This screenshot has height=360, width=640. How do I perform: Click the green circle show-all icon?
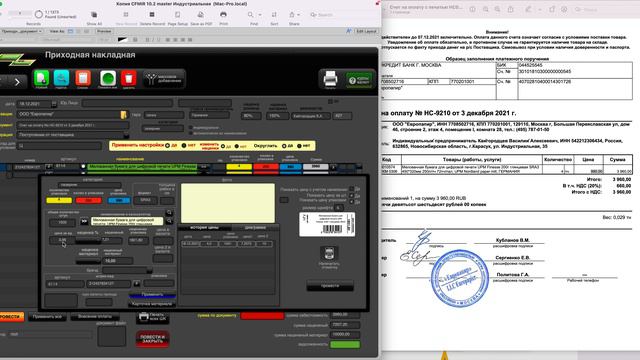point(108,78)
